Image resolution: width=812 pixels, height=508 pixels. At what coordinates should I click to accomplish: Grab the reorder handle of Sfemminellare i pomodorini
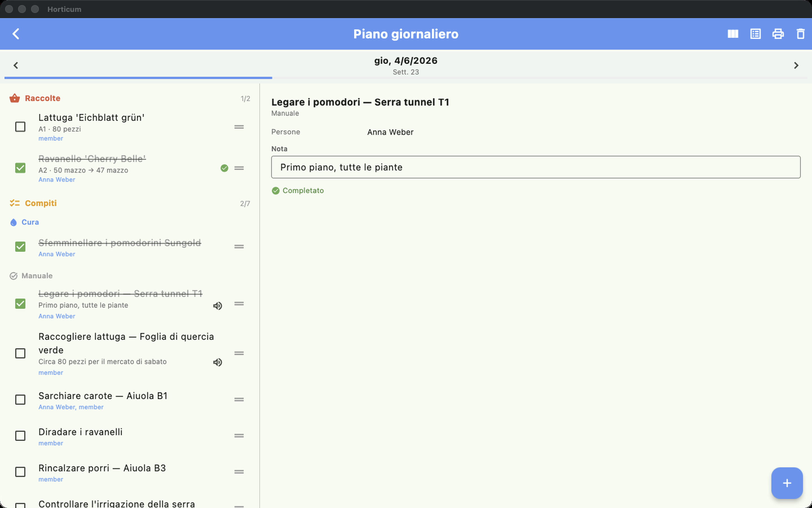pos(239,247)
